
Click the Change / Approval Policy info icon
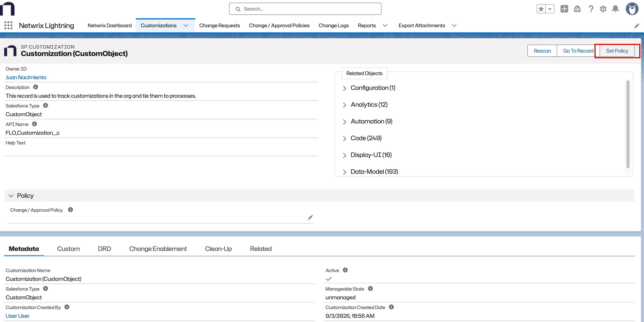click(70, 210)
